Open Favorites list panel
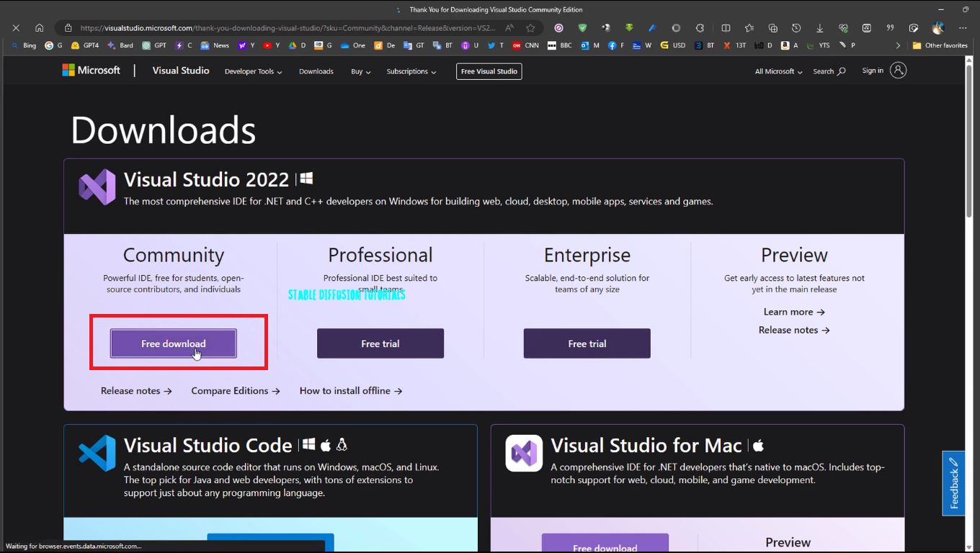Viewport: 980px width, 553px height. (x=749, y=28)
